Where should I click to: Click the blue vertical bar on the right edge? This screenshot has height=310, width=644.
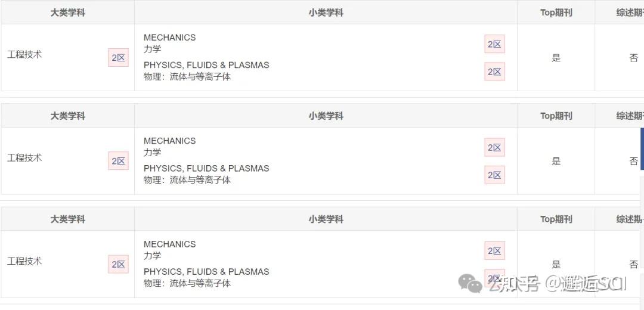(642, 148)
